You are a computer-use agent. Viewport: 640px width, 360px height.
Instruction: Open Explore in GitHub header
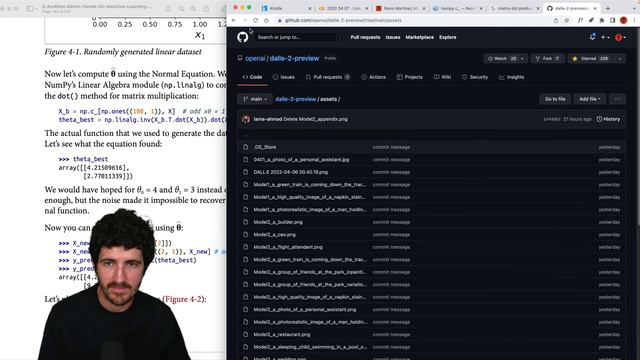[448, 37]
